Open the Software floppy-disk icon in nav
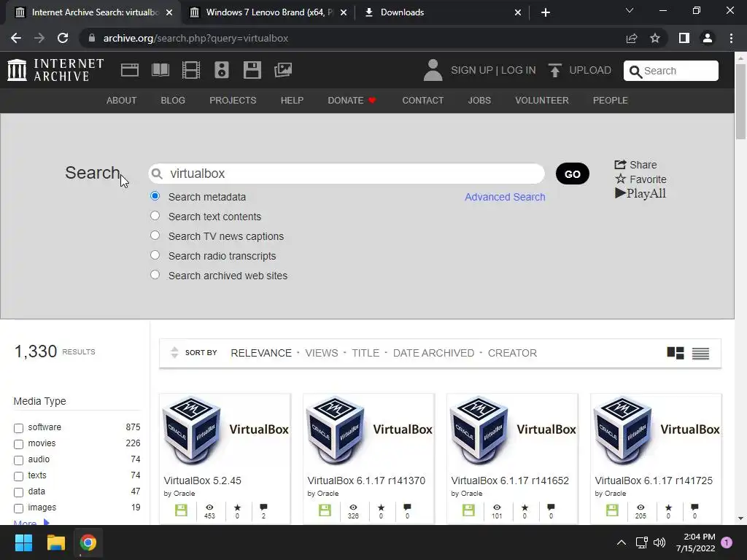Screen dimensions: 747x560 point(252,70)
